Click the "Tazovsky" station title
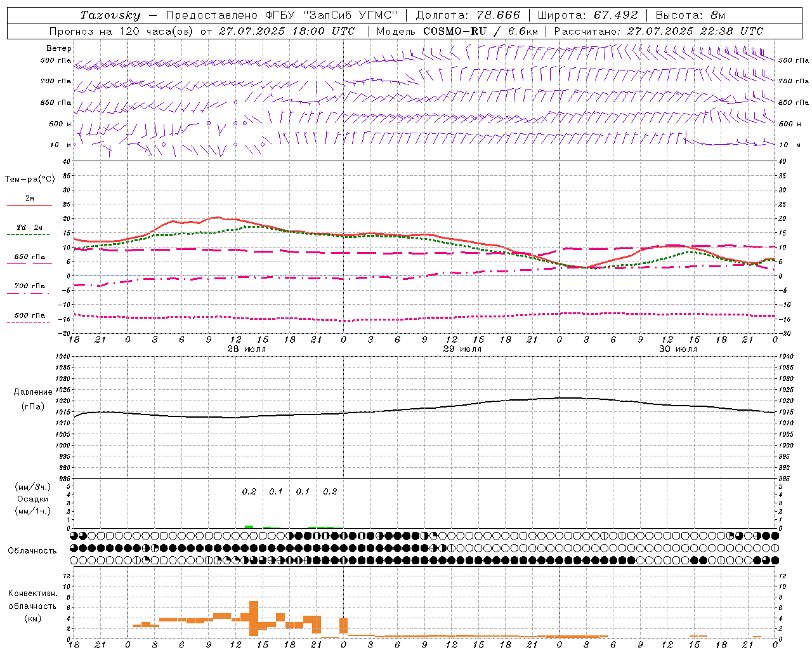 coord(110,15)
